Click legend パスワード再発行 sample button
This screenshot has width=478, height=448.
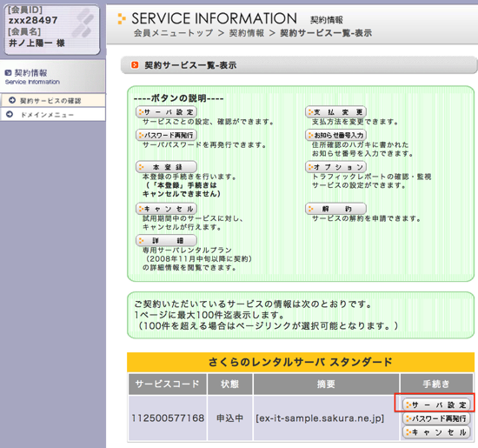click(x=166, y=135)
